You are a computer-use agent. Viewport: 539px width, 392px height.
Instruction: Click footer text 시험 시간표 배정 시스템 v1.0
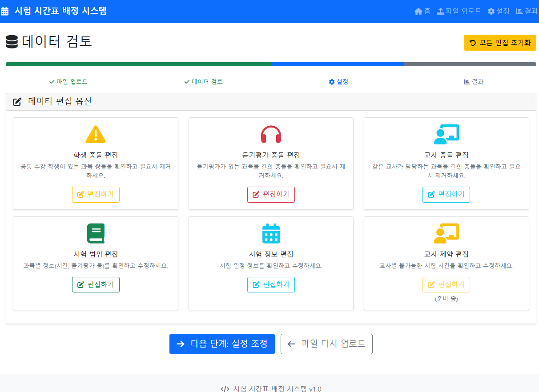coord(277,389)
